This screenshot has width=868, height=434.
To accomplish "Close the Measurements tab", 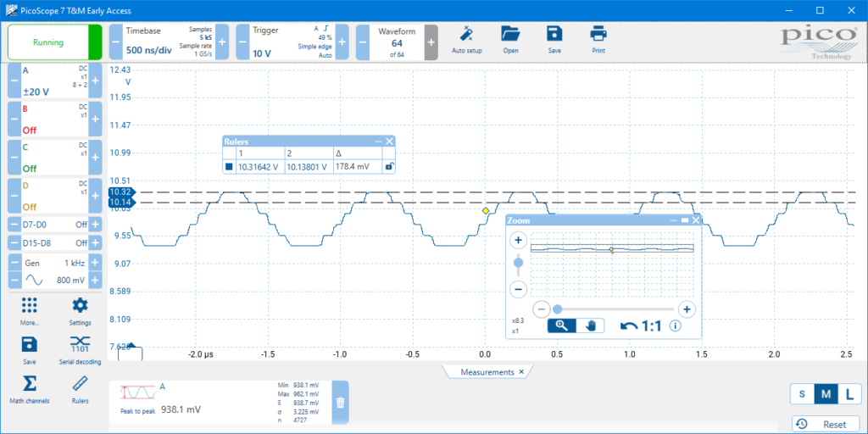I will click(521, 372).
